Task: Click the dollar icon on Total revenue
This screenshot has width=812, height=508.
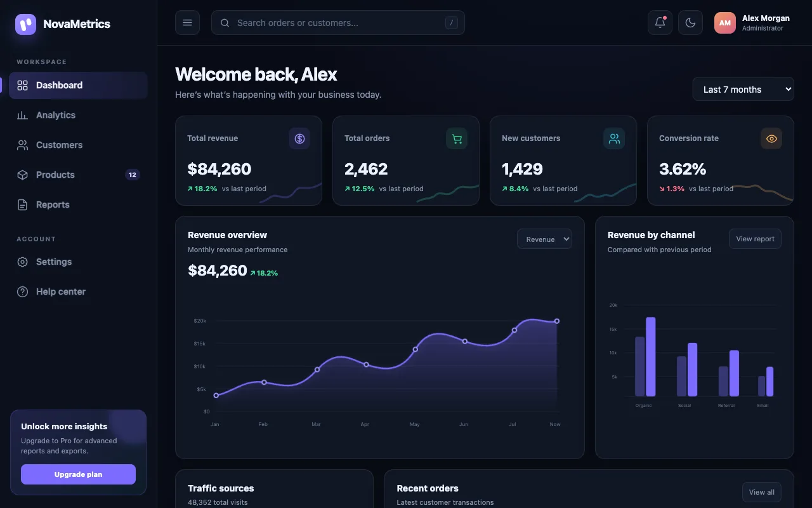Action: coord(299,138)
